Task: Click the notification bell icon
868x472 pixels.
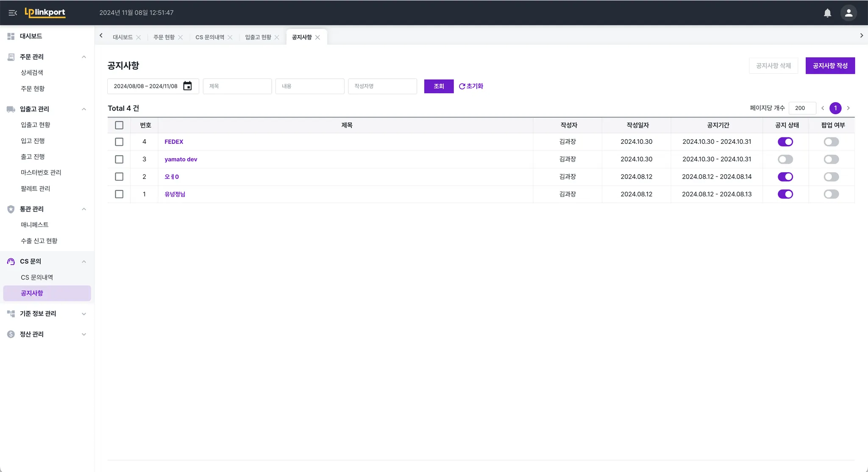Action: click(827, 13)
